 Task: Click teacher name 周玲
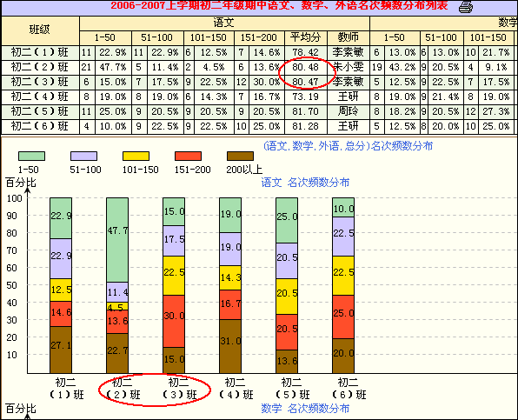click(x=349, y=111)
